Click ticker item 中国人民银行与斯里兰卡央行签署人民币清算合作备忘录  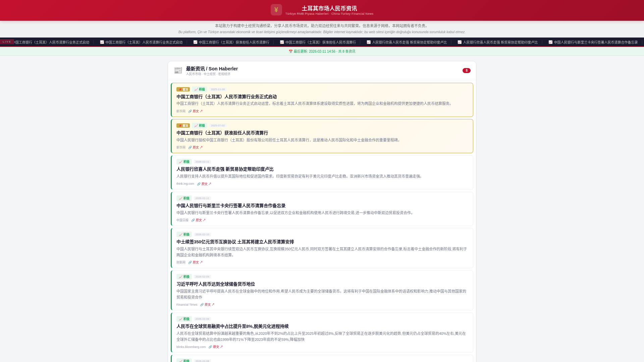(593, 42)
